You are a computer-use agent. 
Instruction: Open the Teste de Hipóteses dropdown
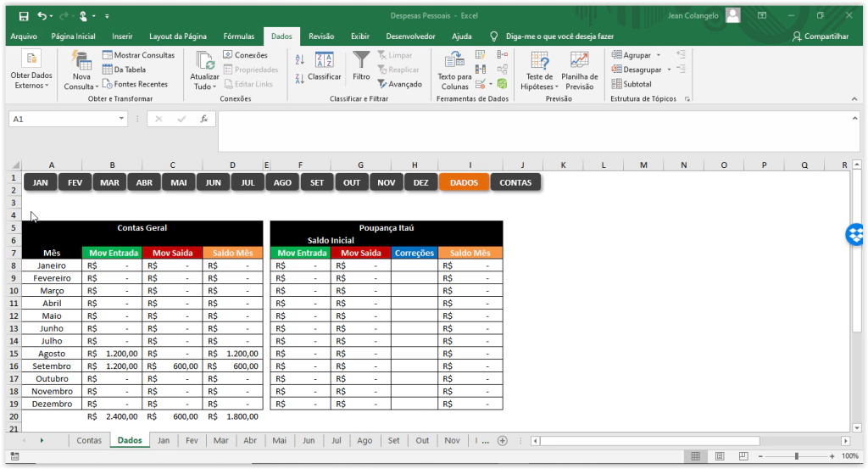click(539, 87)
